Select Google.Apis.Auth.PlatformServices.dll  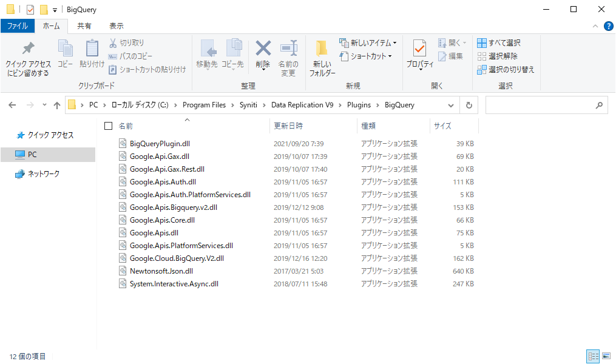(x=190, y=195)
